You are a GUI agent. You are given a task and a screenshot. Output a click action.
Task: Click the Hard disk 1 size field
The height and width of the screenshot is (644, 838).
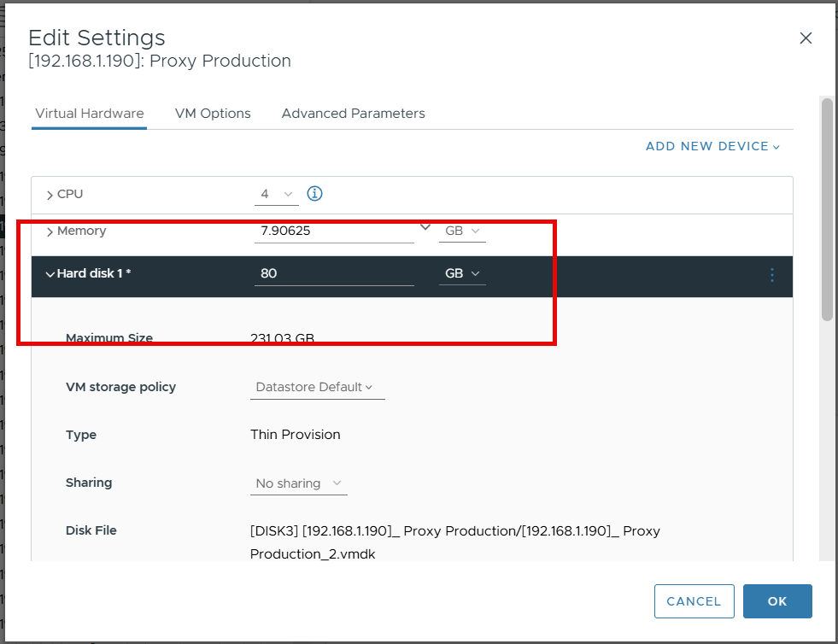click(x=333, y=273)
